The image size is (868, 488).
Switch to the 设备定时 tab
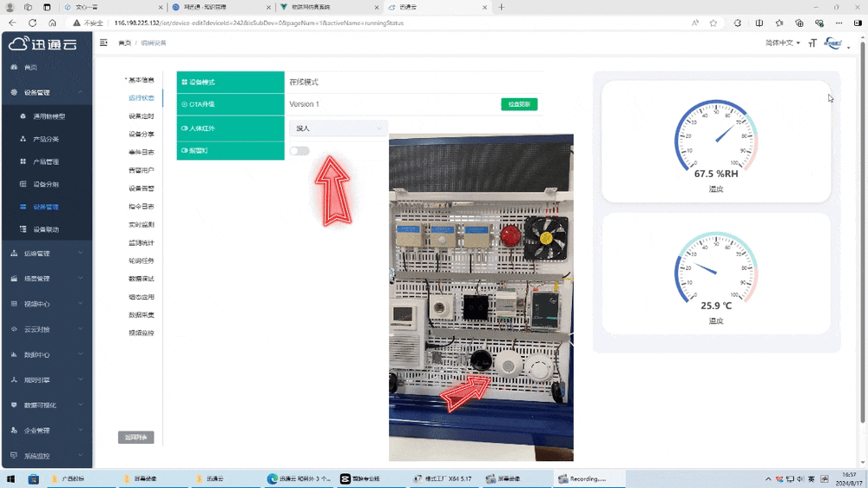tap(141, 116)
